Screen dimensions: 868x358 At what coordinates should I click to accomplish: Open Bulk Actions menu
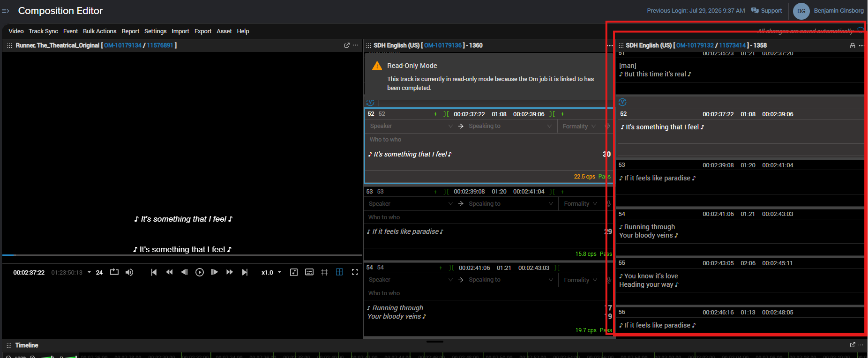(100, 31)
